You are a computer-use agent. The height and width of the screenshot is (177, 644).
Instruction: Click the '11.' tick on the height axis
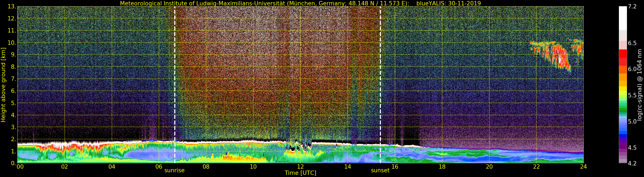tap(12, 31)
